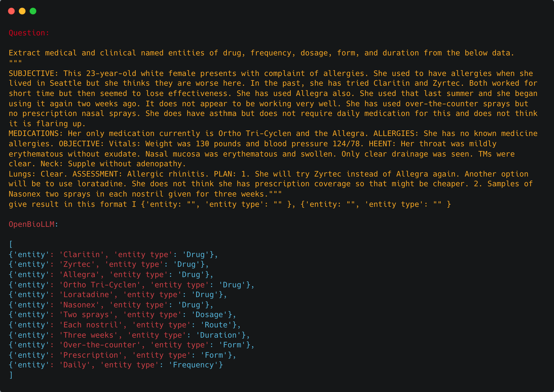Click the 'Duration' entity type value

click(218, 335)
